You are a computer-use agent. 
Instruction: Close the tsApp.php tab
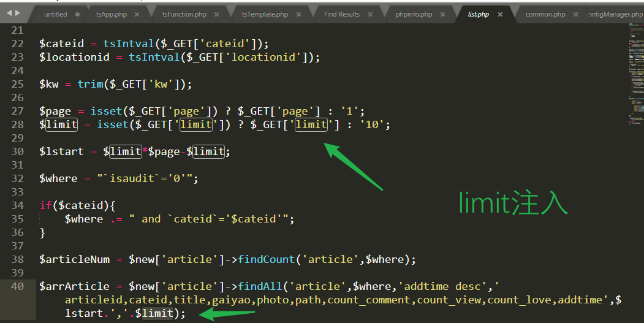[x=137, y=14]
